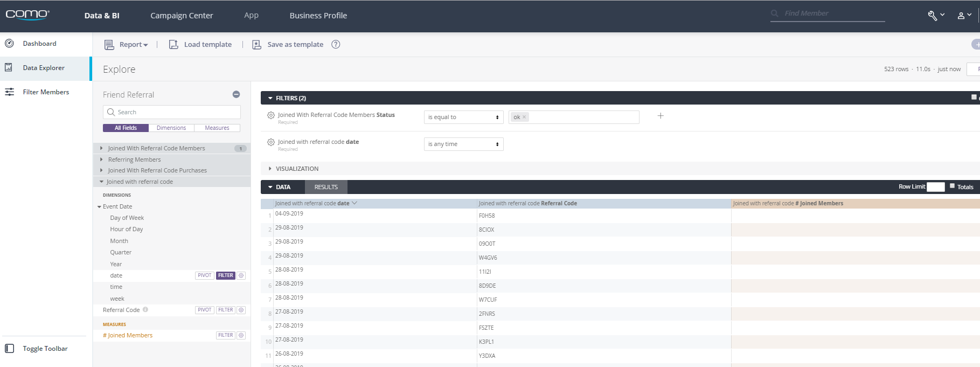
Task: Click the Toggle Toolbar sidebar icon
Action: [x=10, y=349]
